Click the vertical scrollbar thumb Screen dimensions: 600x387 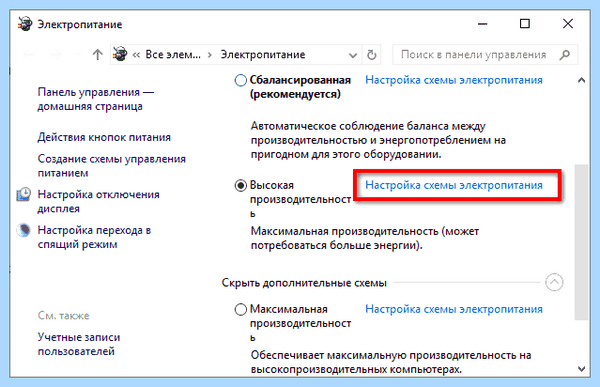click(x=581, y=242)
